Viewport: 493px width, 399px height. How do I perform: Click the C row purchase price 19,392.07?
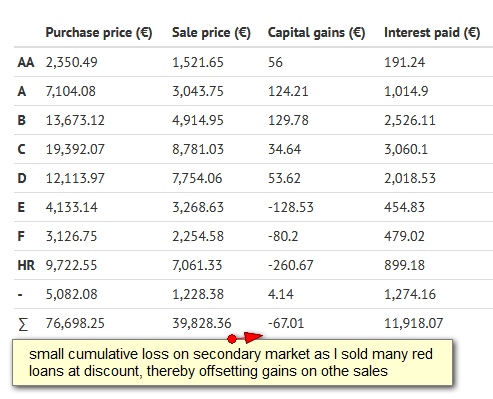coord(75,149)
